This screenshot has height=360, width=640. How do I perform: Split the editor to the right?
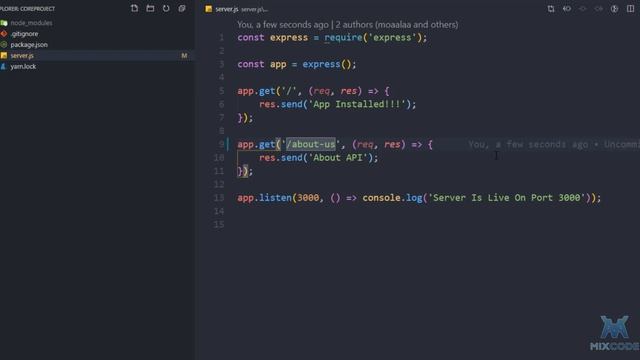click(x=630, y=9)
